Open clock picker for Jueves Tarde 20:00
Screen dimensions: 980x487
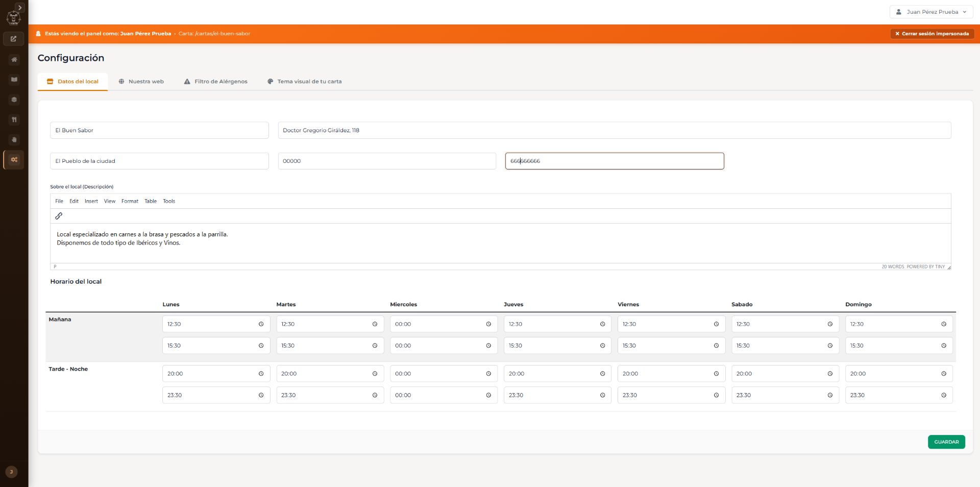coord(602,374)
